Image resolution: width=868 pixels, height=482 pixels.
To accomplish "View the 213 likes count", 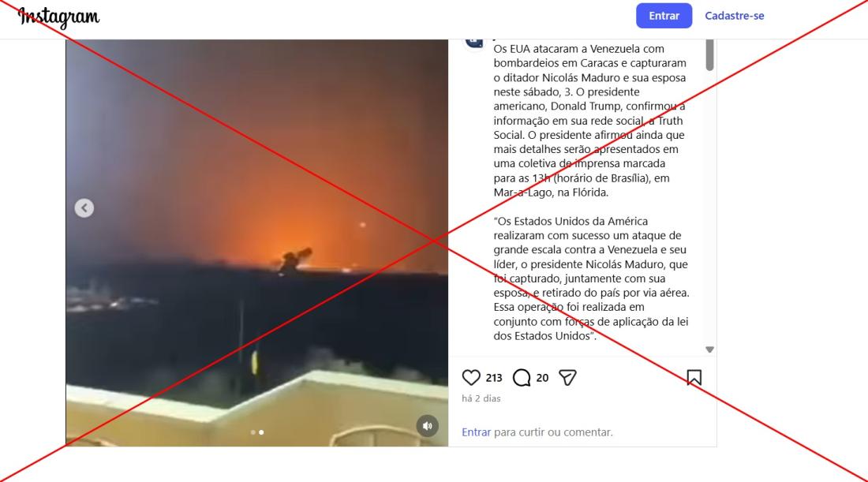I will coord(494,378).
